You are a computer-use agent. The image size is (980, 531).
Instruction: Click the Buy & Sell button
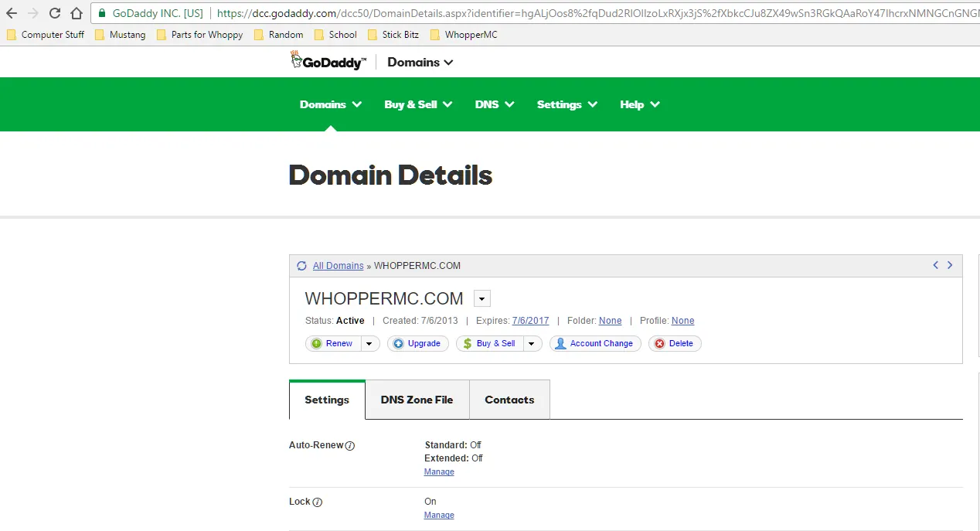pos(490,344)
